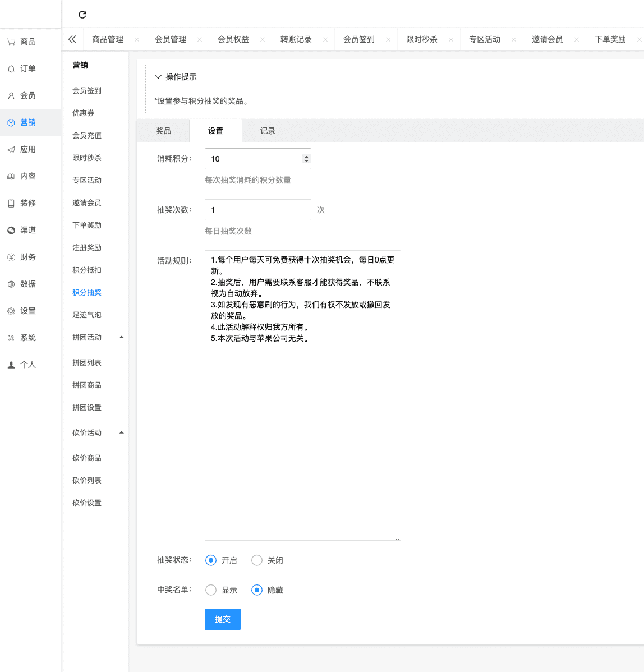Click the 消耗积分 number stepper arrows

tap(306, 159)
